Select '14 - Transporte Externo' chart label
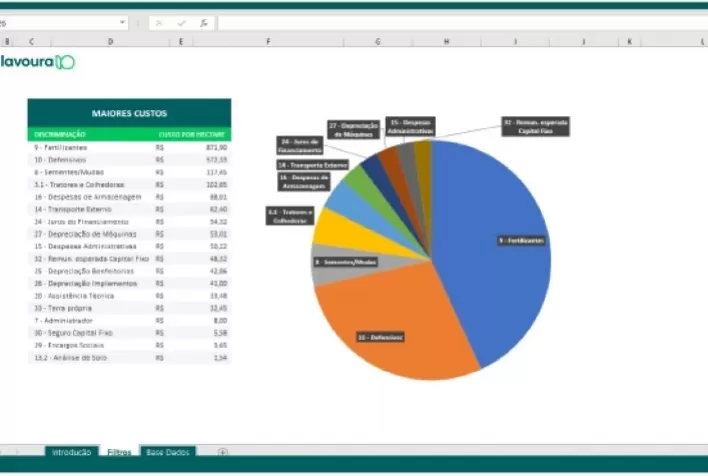This screenshot has width=708, height=476. [x=312, y=165]
